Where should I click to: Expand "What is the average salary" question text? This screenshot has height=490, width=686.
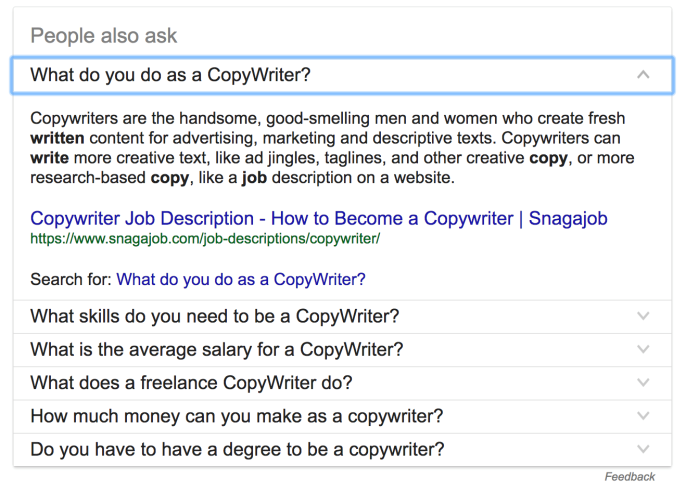217,350
